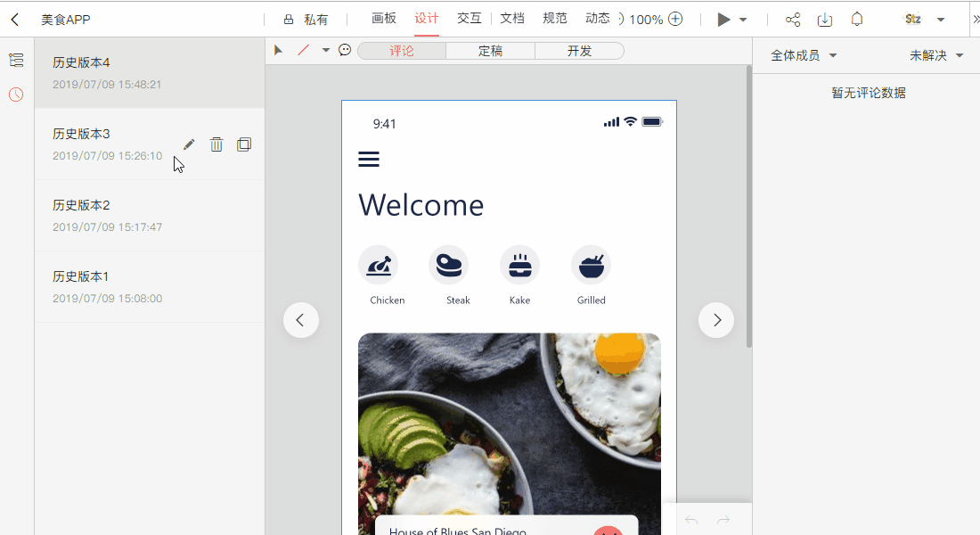Click the 暂无评论数据 message

(868, 94)
